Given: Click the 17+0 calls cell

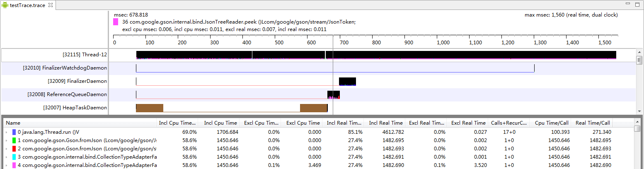Looking at the screenshot, I should tap(508, 132).
